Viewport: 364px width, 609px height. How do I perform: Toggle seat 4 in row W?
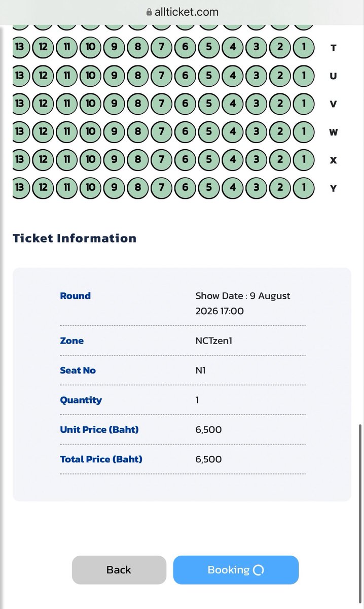(233, 132)
